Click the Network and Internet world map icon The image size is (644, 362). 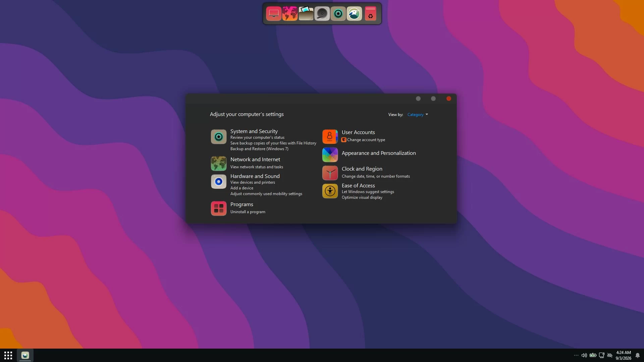pos(218,164)
